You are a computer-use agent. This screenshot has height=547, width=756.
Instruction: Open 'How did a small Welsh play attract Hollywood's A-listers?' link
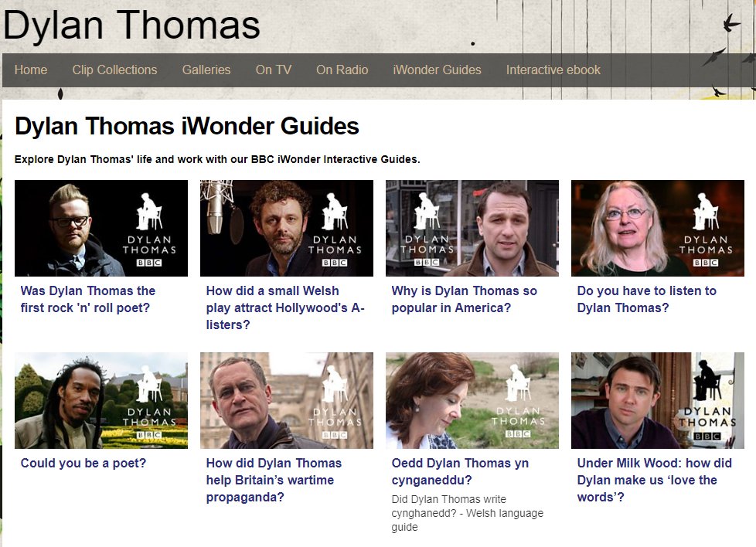point(285,307)
